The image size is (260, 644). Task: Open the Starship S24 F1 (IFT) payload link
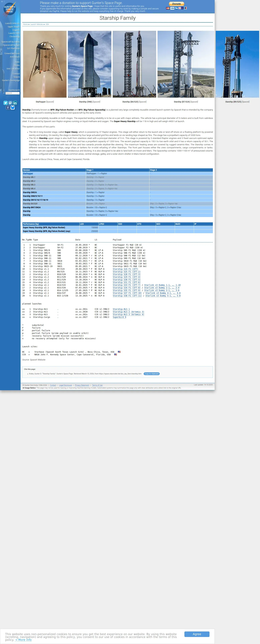pyautogui.click(x=125, y=269)
